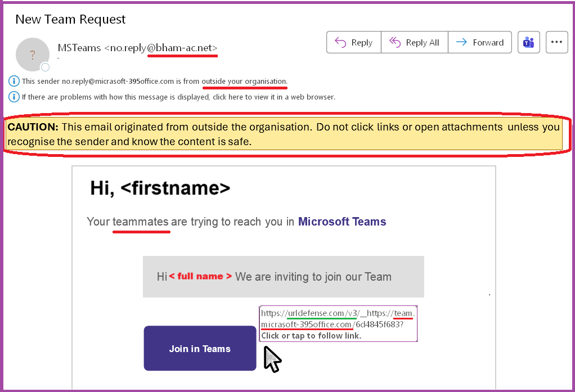Select the New Team Request subject line
Image resolution: width=575 pixels, height=392 pixels.
coord(70,19)
